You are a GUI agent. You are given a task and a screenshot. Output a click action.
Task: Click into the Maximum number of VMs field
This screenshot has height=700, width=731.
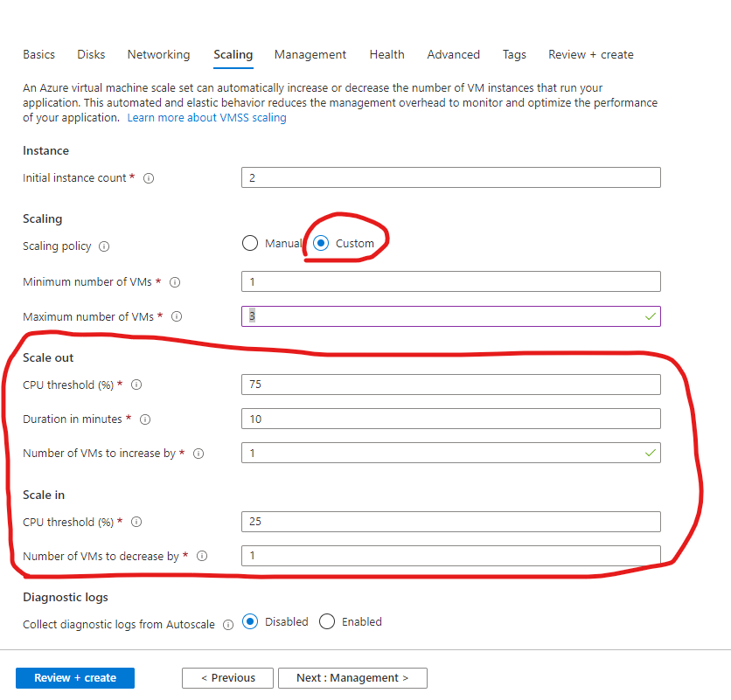click(451, 316)
